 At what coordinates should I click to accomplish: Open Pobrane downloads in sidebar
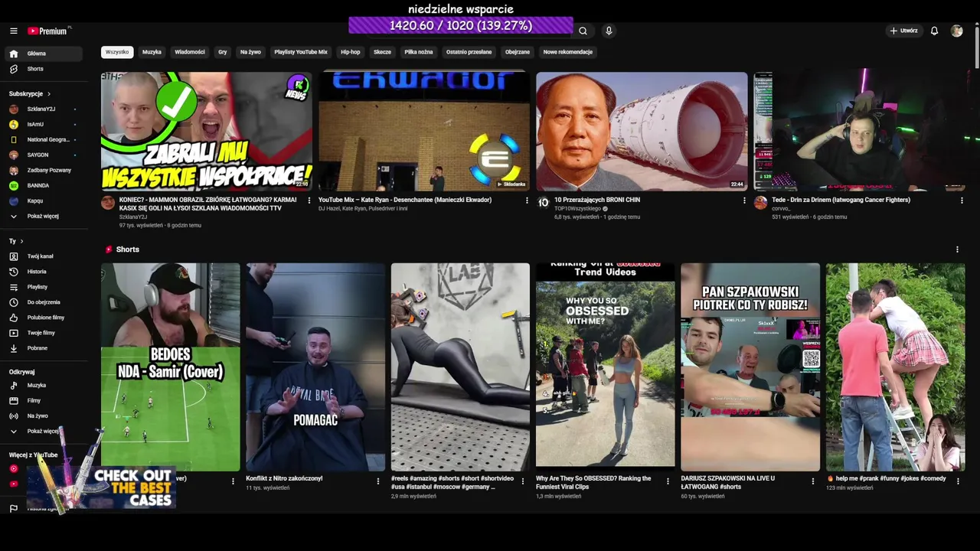42,348
